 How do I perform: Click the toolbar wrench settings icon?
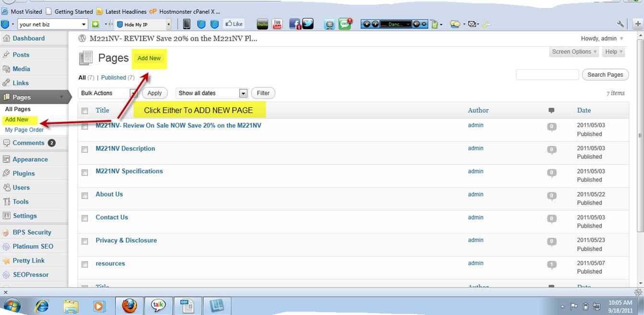621,24
